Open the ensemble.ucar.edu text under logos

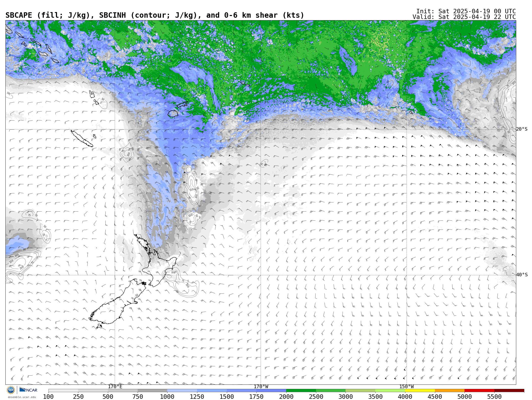(22, 397)
